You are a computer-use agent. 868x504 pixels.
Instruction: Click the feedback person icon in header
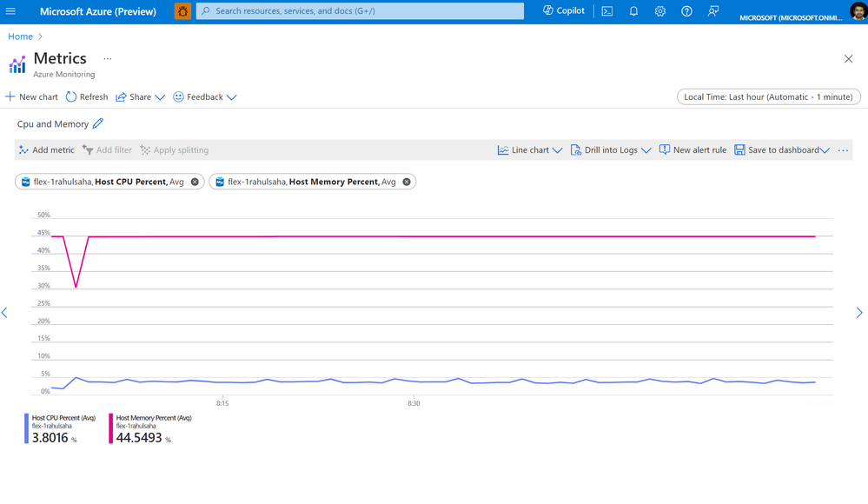coord(713,11)
